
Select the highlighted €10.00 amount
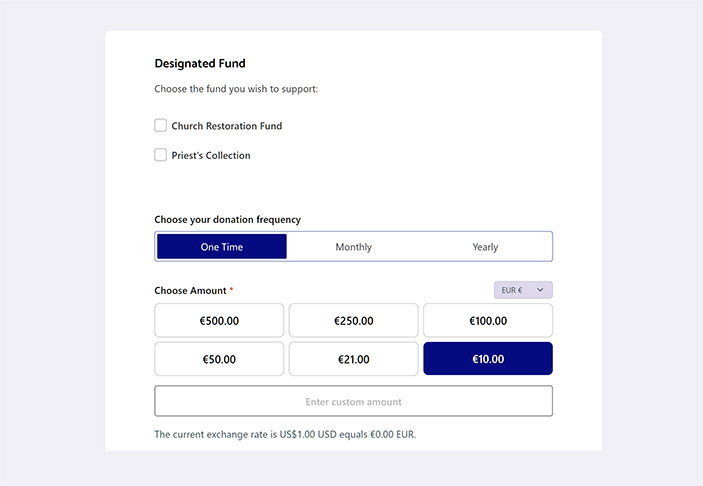(x=487, y=359)
